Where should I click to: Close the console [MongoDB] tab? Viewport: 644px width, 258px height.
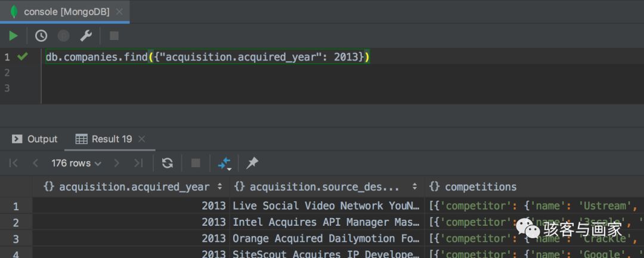(119, 12)
